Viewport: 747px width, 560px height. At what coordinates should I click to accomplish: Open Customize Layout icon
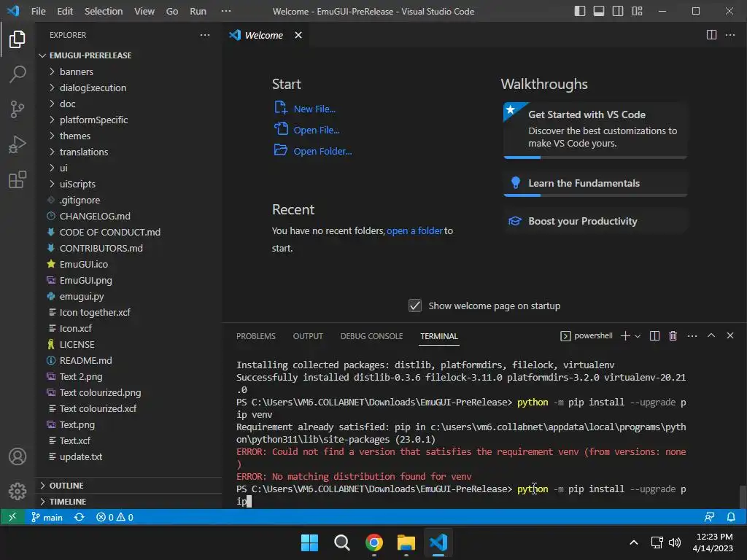pyautogui.click(x=637, y=11)
